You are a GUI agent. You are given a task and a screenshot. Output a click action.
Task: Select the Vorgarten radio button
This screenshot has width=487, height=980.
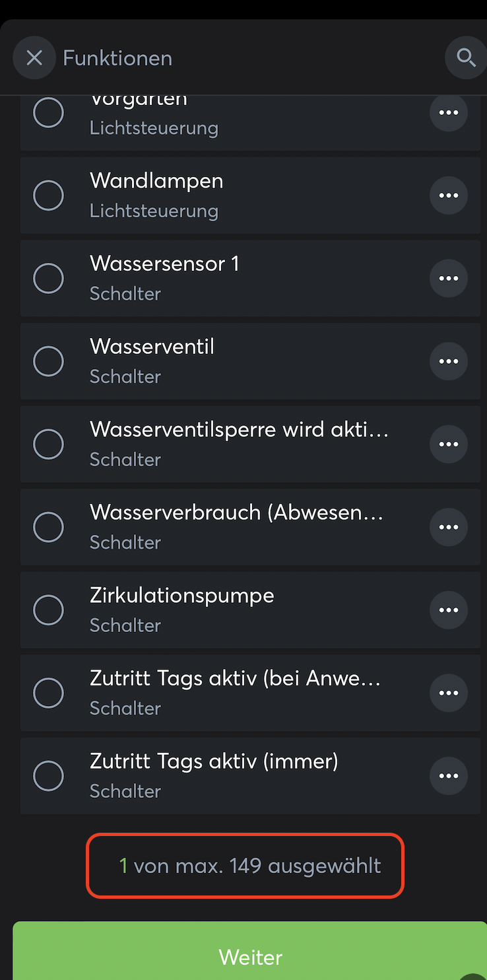click(48, 113)
